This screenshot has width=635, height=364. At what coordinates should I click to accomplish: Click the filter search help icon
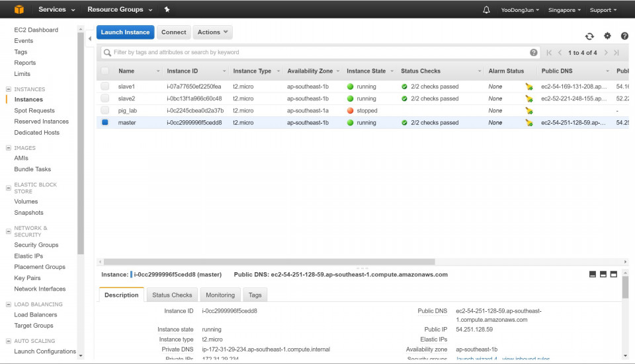pos(534,53)
